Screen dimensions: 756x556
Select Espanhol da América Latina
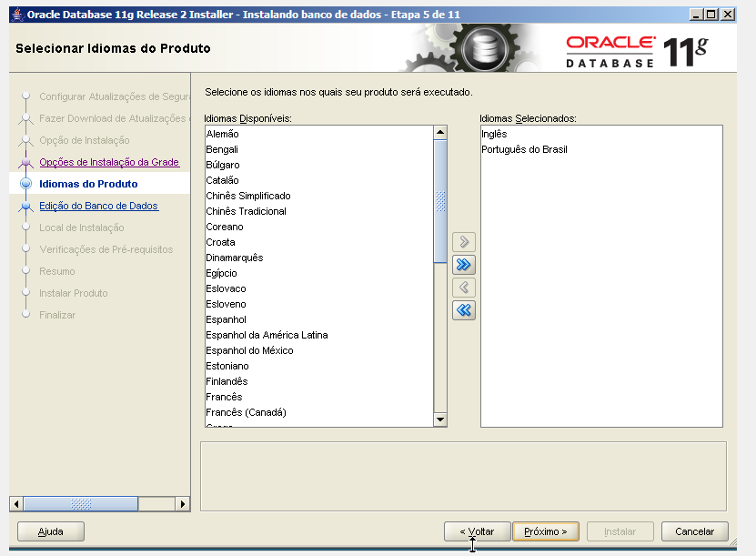click(x=319, y=335)
